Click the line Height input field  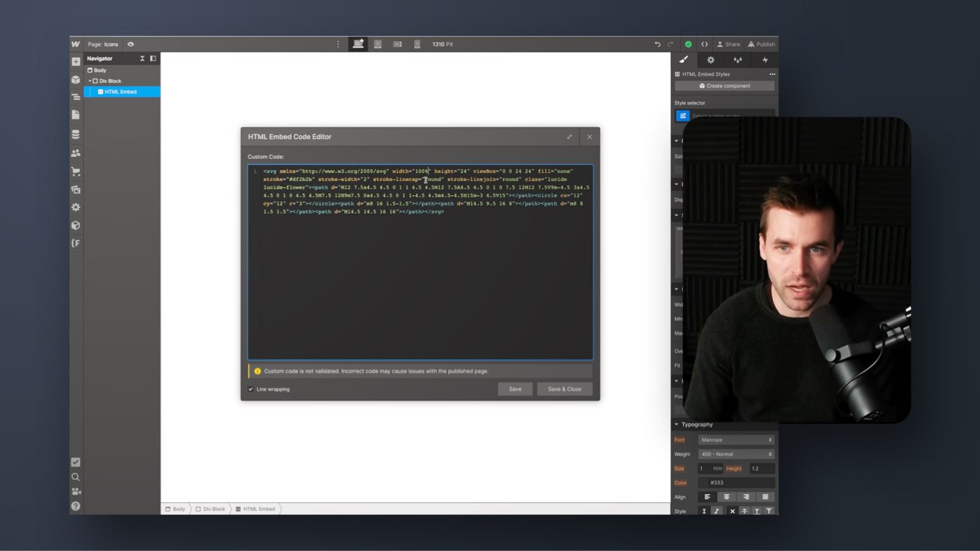tap(758, 469)
